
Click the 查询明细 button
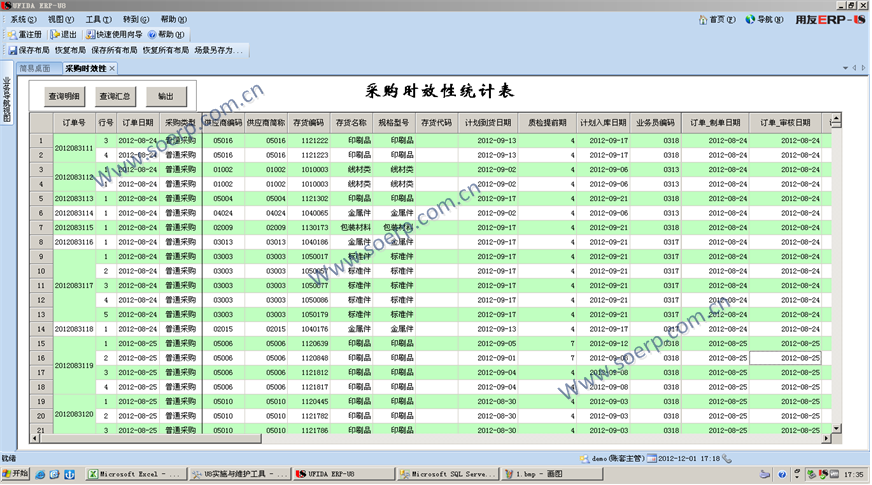64,96
